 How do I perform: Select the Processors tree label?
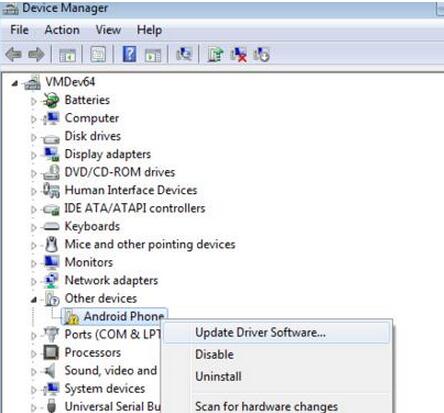pos(93,352)
